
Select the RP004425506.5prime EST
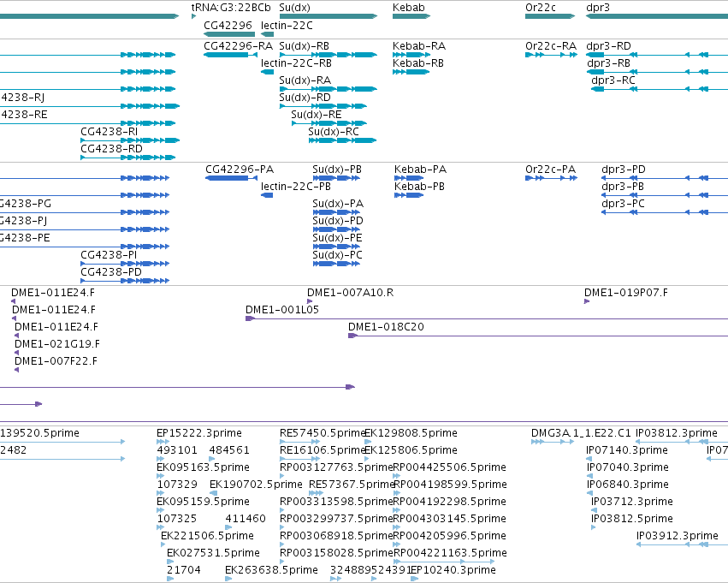click(397, 476)
